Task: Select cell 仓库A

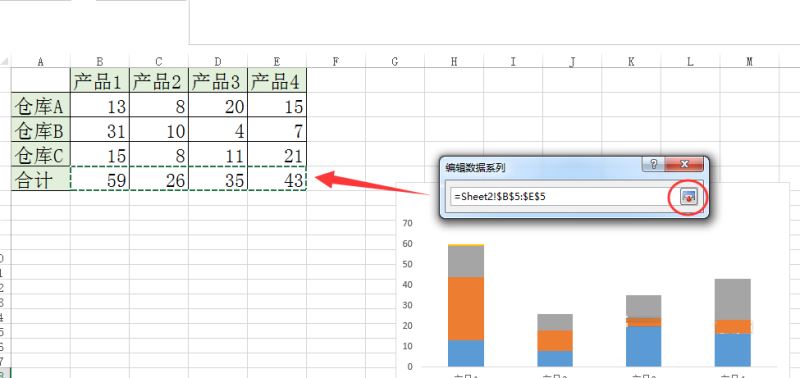Action: (41, 105)
